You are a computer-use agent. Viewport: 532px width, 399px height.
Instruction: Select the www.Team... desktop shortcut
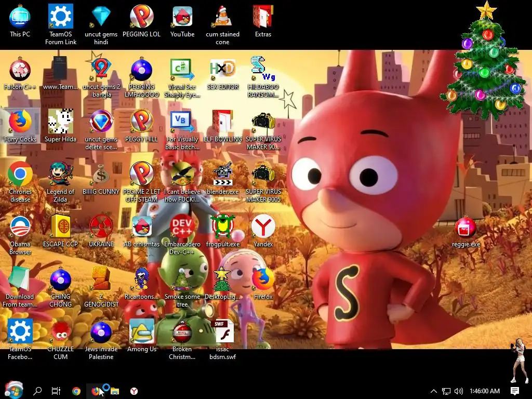pyautogui.click(x=60, y=73)
